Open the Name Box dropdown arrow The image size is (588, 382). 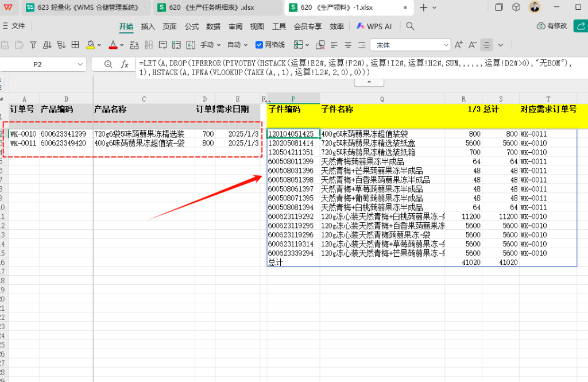click(x=80, y=64)
